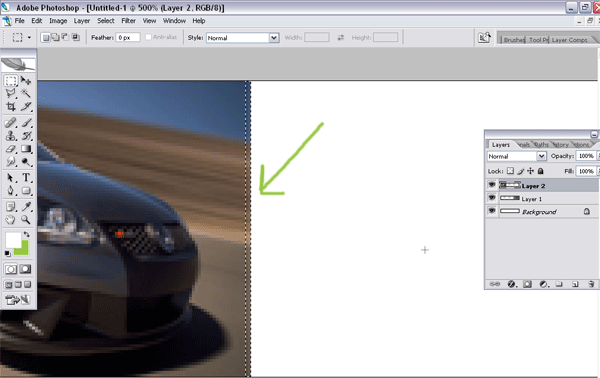Open the Layer Comps palette tab

pyautogui.click(x=569, y=39)
